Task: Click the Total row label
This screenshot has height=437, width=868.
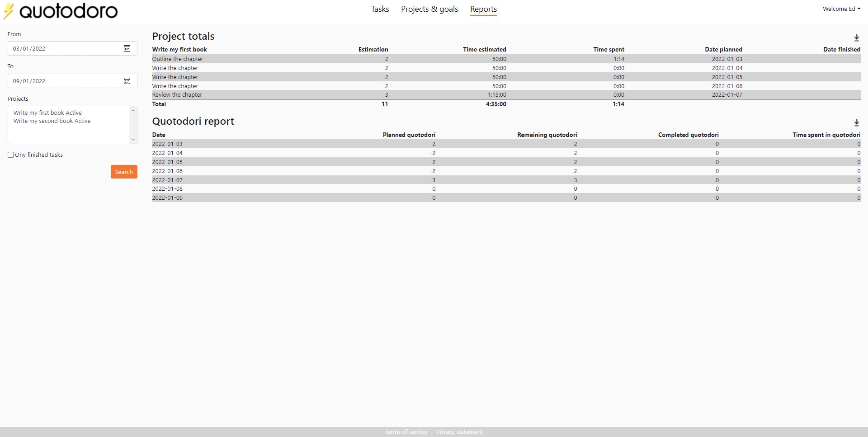Action: pos(159,104)
